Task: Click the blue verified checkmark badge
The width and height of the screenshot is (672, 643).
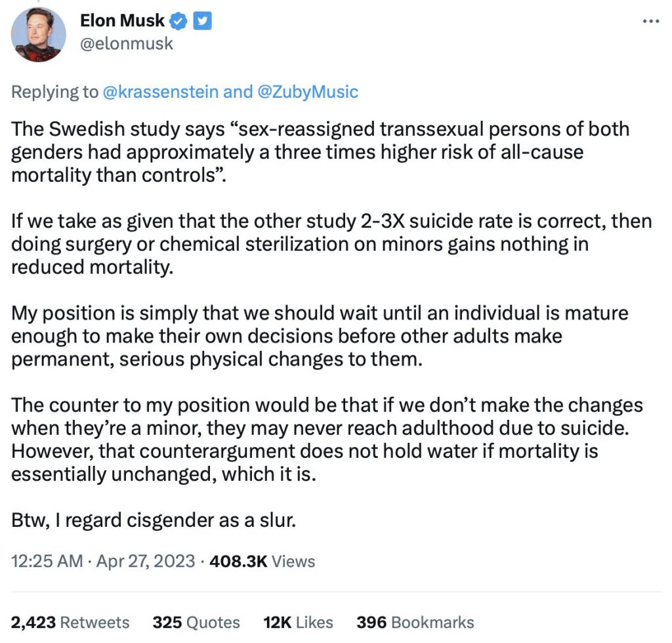Action: pyautogui.click(x=178, y=22)
